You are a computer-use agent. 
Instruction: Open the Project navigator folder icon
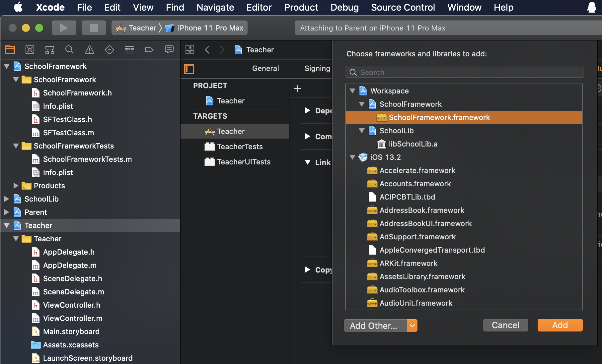pyautogui.click(x=10, y=50)
